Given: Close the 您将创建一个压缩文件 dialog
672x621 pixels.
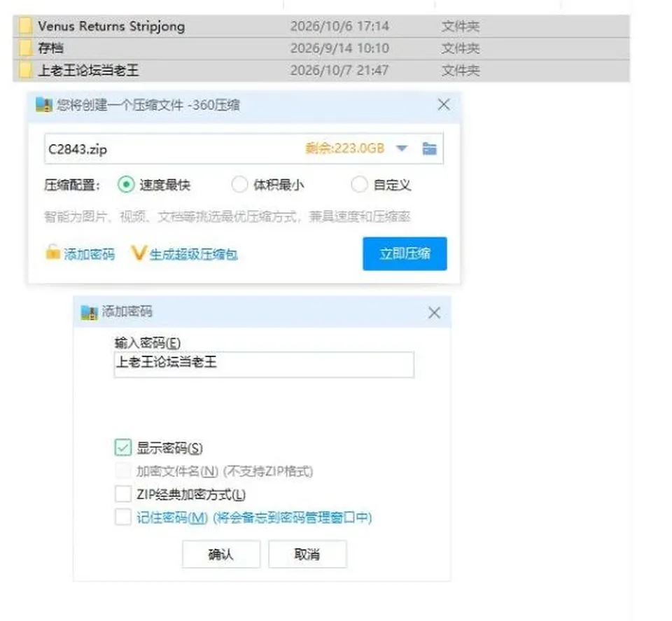Looking at the screenshot, I should coord(444,104).
